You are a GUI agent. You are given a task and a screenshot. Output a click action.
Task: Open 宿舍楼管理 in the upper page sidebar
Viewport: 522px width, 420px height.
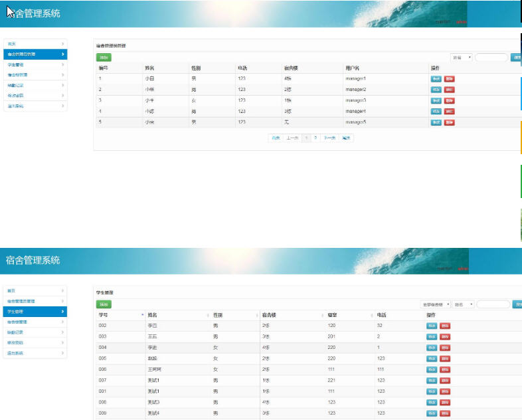click(x=35, y=75)
